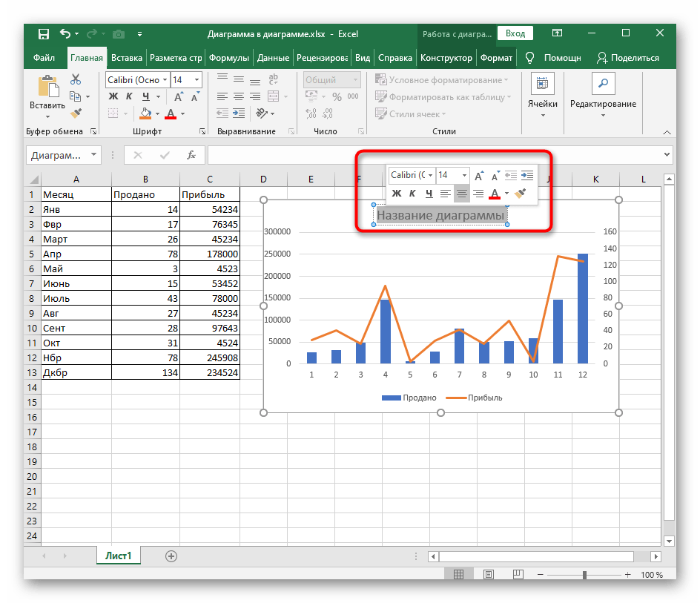
Task: Apply red font color in ribbon
Action: (x=171, y=113)
